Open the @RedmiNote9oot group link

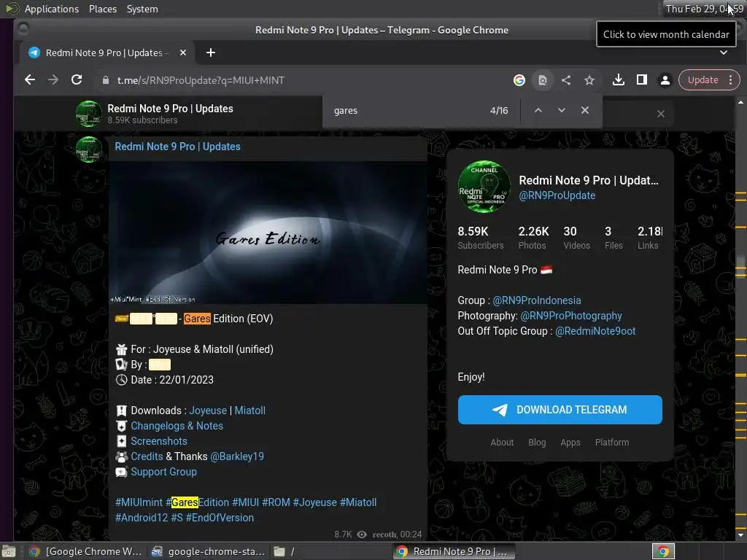pos(595,331)
